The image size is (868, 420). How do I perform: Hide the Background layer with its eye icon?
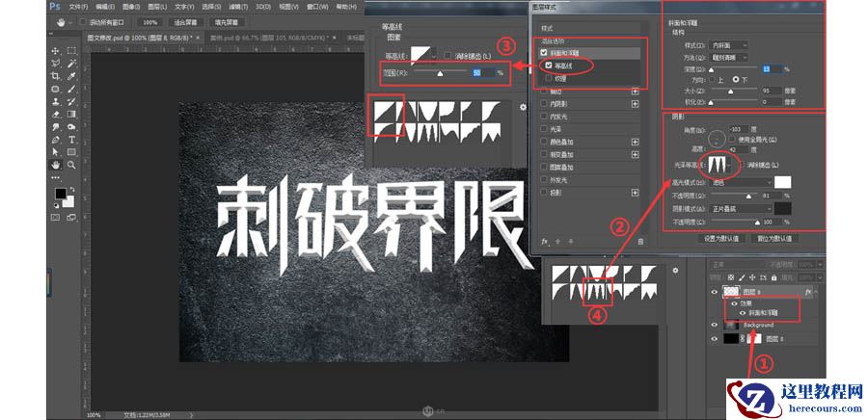pyautogui.click(x=715, y=325)
